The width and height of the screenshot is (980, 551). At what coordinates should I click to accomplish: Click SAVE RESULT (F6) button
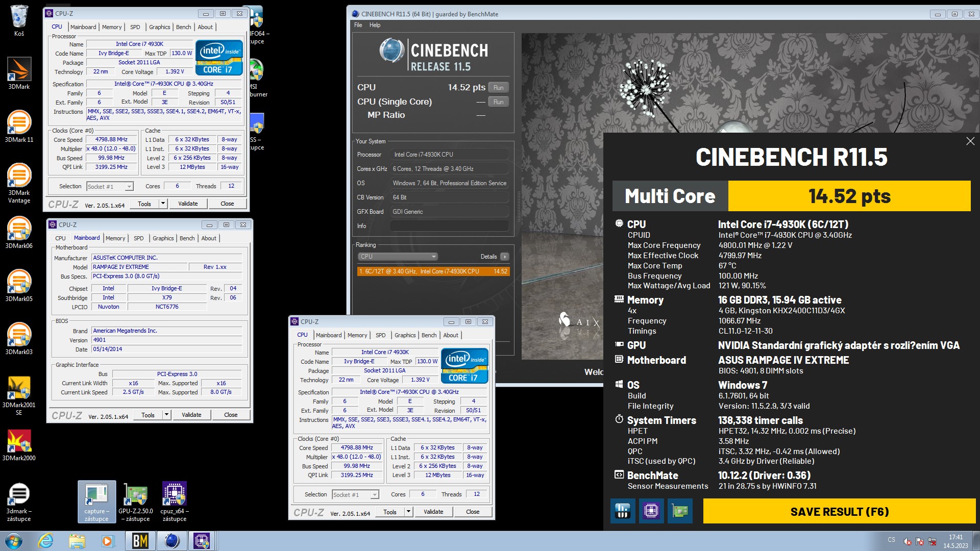tap(840, 511)
